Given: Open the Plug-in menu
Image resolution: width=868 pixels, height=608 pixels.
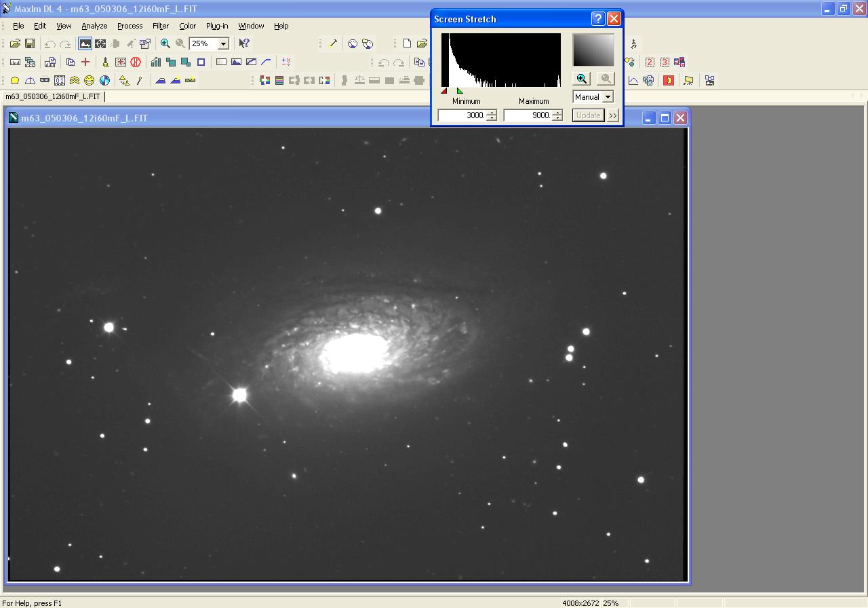Looking at the screenshot, I should click(216, 26).
